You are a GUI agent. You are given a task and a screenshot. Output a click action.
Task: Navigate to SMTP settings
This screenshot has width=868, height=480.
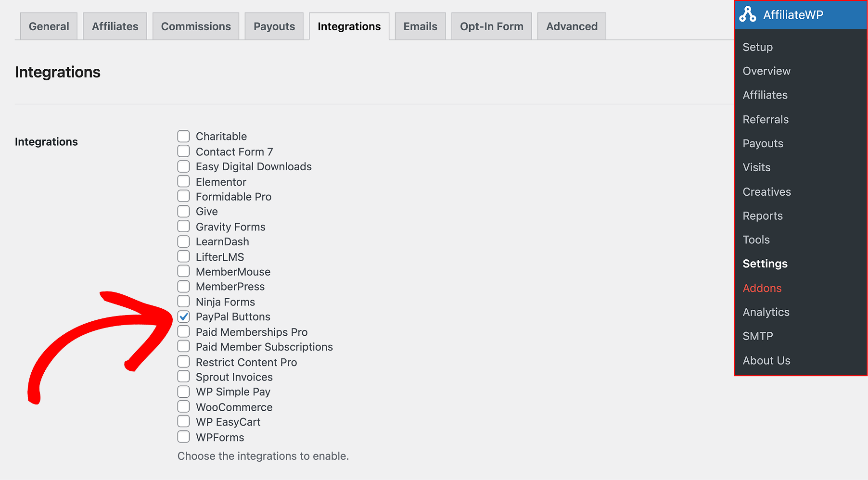click(758, 336)
